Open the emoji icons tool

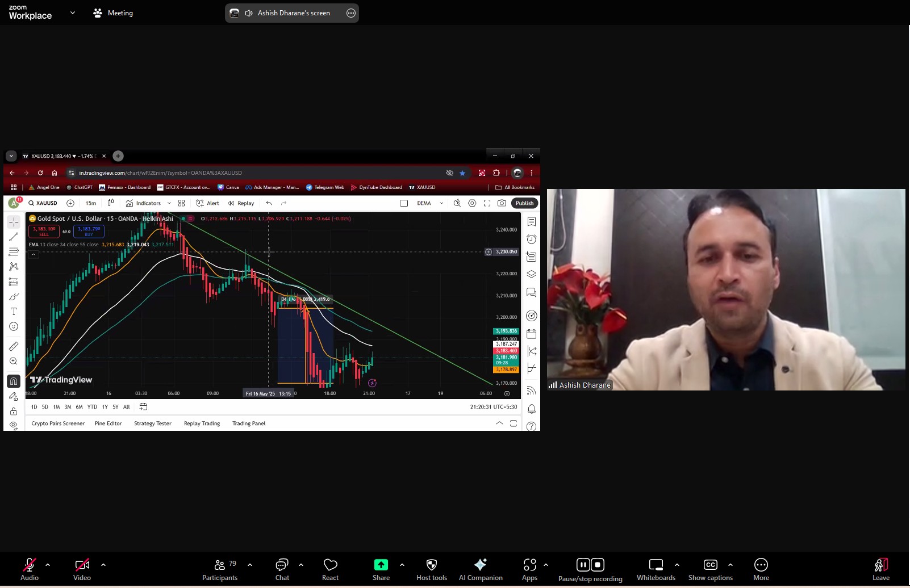click(14, 326)
